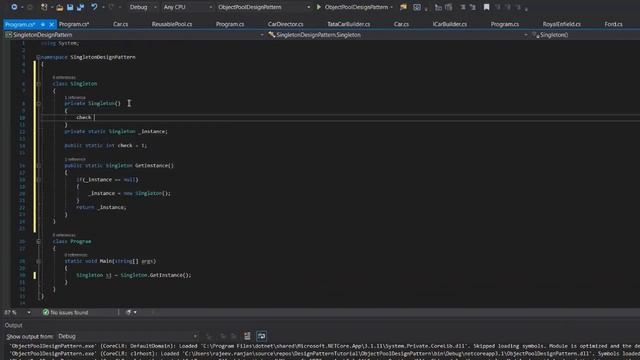This screenshot has height=360, width=640.
Task: Collapse the static void Main method block
Action: point(38,261)
